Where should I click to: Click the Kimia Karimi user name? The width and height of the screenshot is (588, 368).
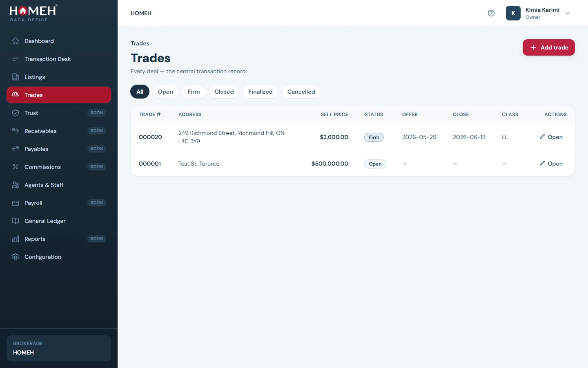(542, 10)
